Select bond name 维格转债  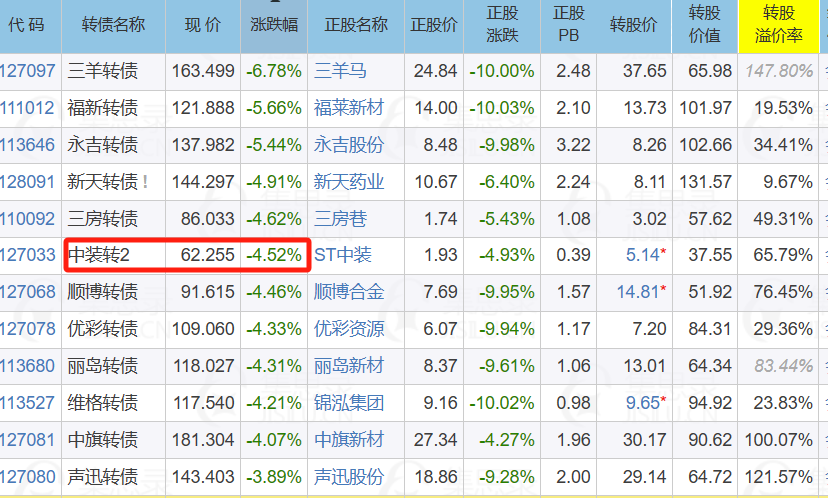point(102,403)
